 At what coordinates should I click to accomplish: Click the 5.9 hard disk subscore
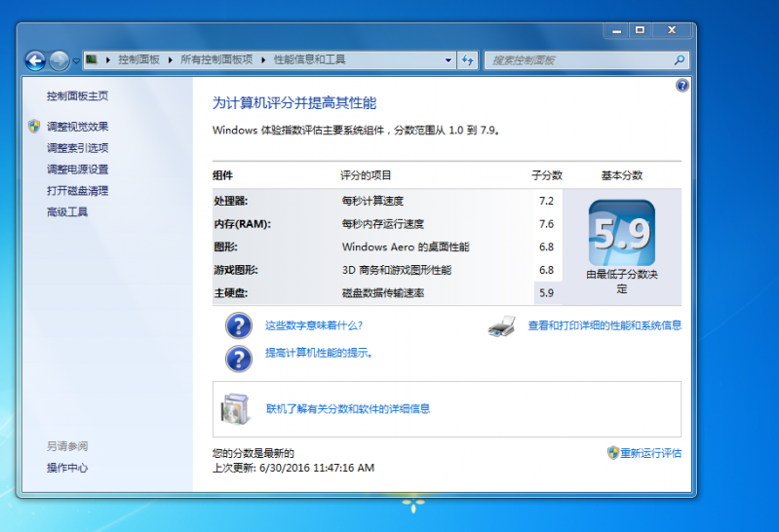coord(546,293)
